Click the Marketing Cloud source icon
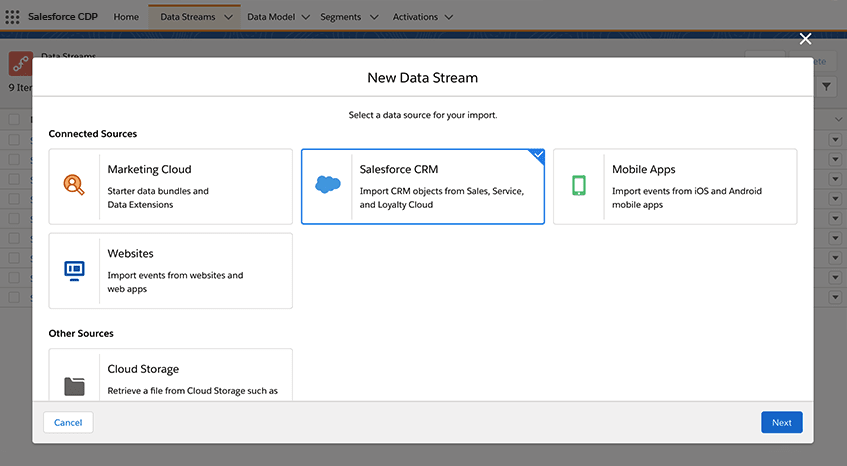 [74, 185]
